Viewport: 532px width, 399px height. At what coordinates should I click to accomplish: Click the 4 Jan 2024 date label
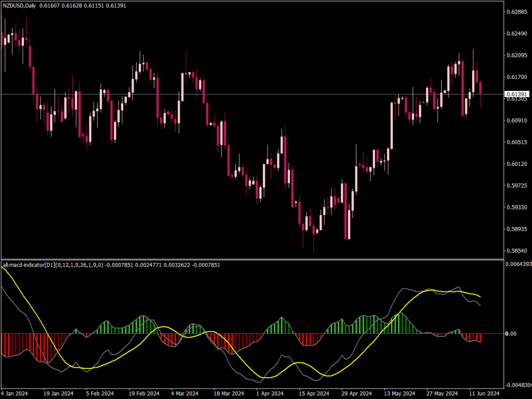pos(14,394)
